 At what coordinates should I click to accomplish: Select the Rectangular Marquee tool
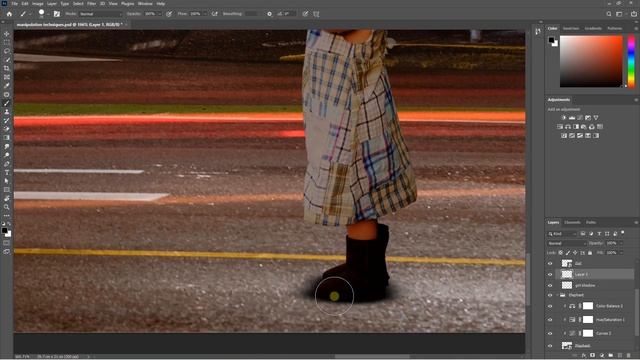pos(7,42)
